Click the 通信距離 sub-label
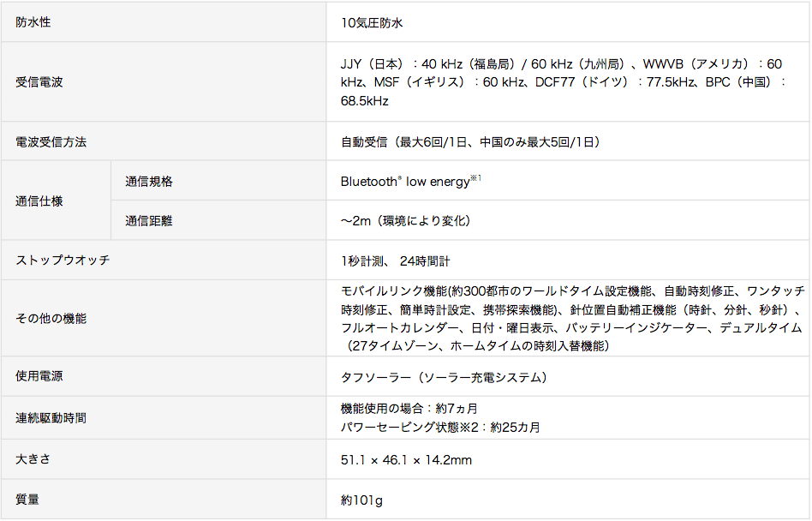Image resolution: width=812 pixels, height=521 pixels. point(149,221)
